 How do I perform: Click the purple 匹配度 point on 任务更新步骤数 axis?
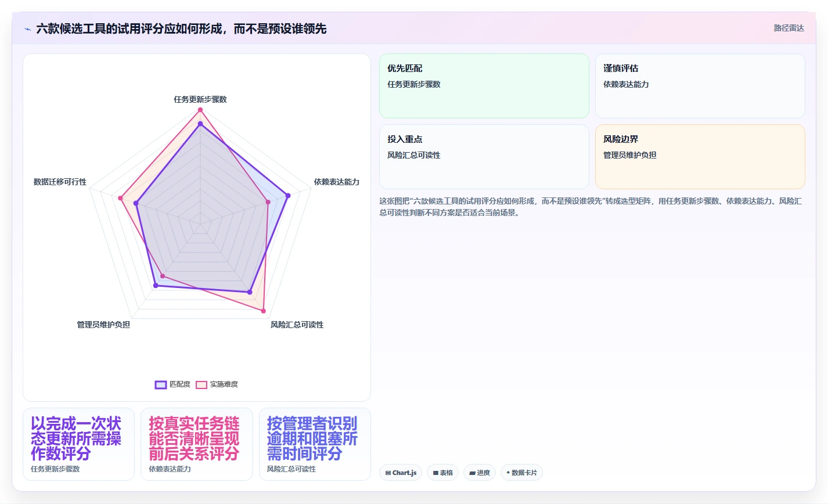pyautogui.click(x=200, y=124)
